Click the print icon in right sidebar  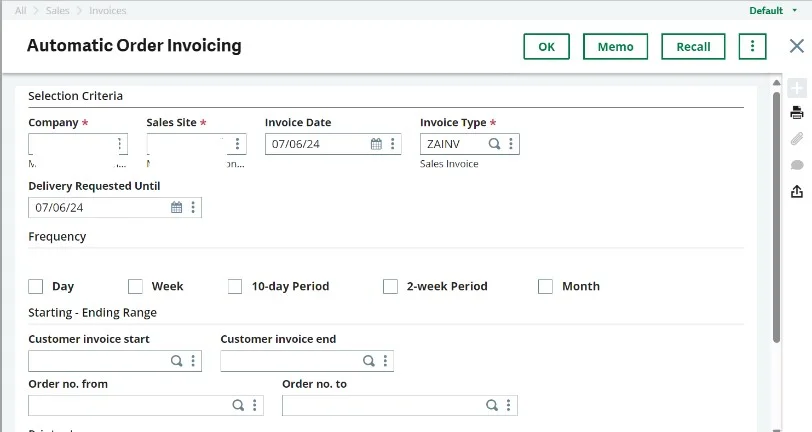(797, 112)
